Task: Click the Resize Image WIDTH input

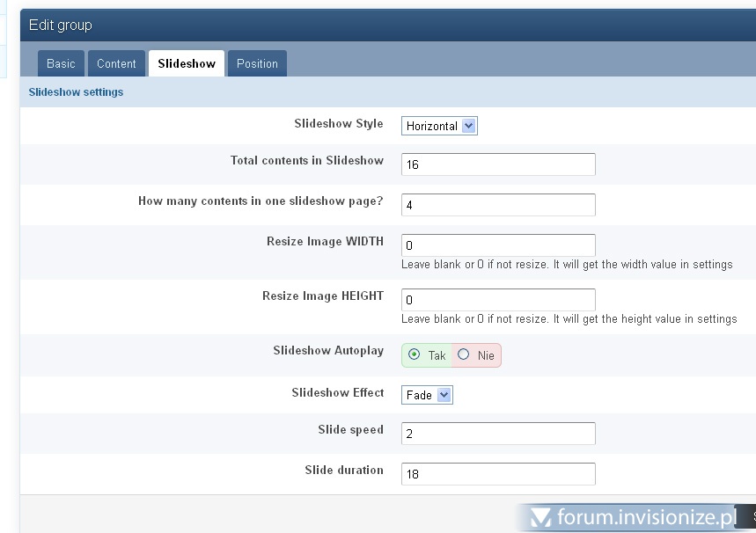Action: [x=498, y=245]
